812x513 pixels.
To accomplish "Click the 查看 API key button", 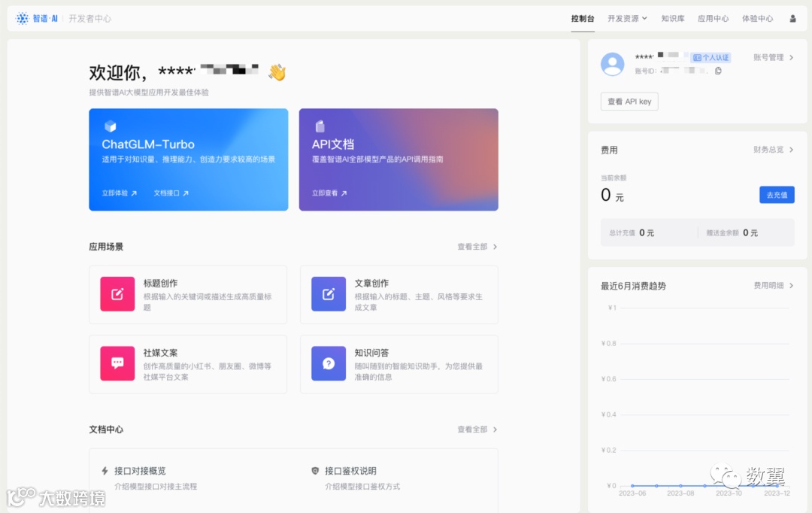I will click(629, 102).
